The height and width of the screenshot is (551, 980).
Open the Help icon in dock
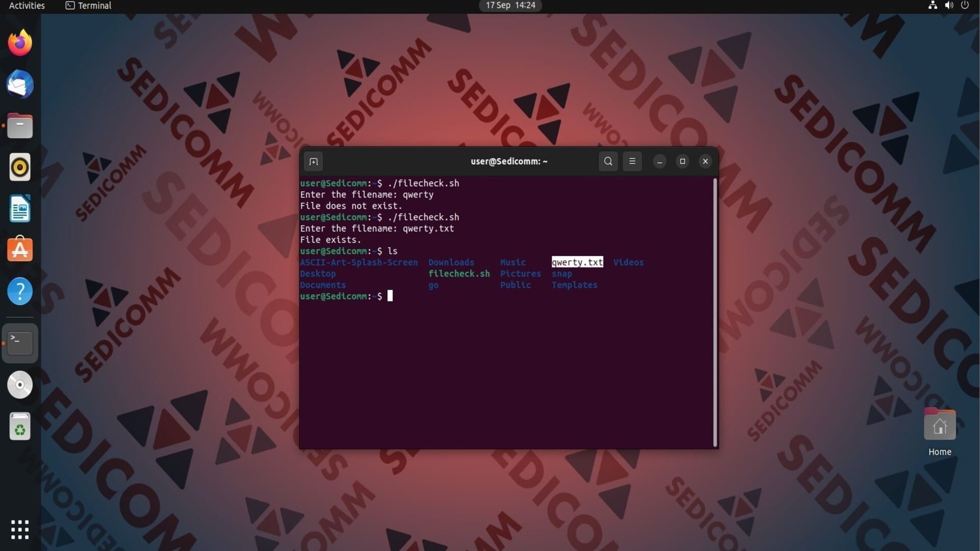20,291
